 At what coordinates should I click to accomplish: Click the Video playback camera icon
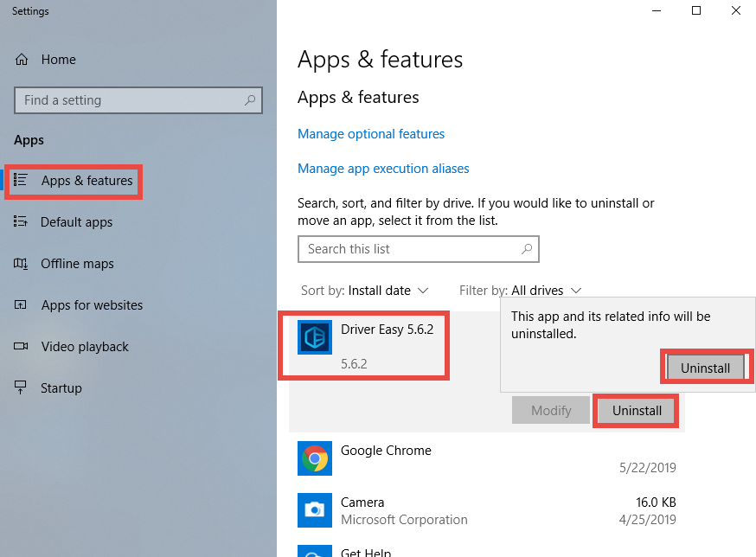(x=21, y=346)
